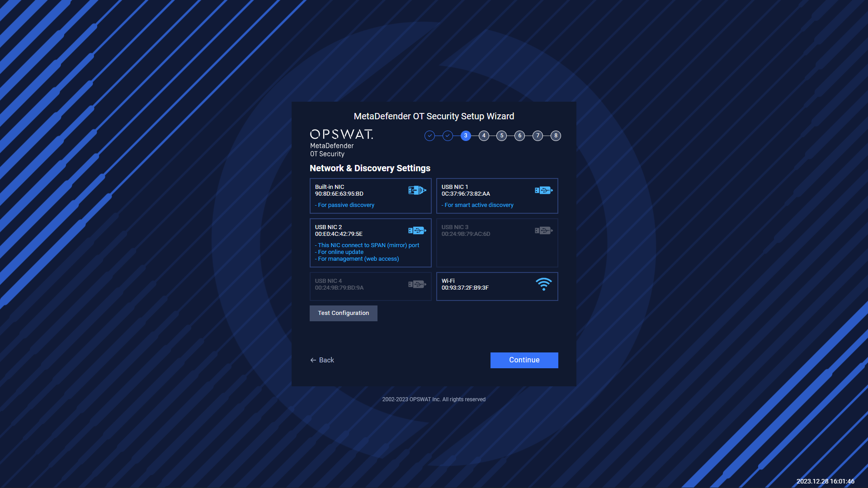
Task: Jump to wizard step 7
Action: click(x=538, y=136)
